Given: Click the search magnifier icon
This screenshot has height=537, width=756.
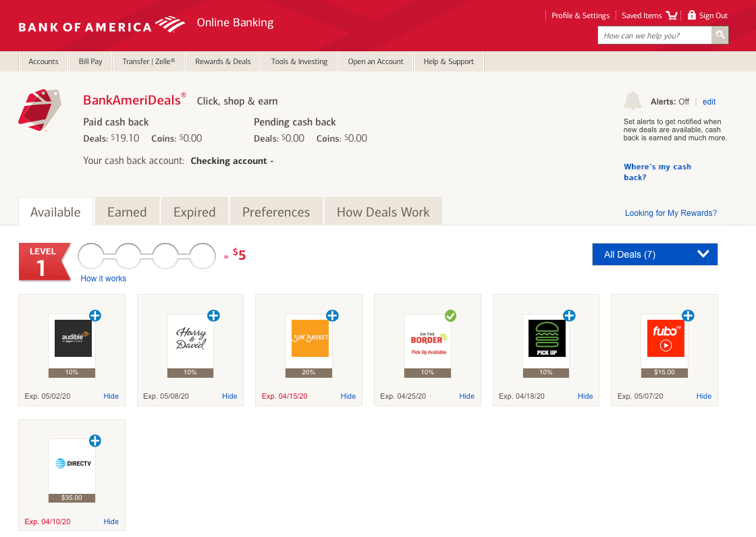Looking at the screenshot, I should click(x=720, y=35).
